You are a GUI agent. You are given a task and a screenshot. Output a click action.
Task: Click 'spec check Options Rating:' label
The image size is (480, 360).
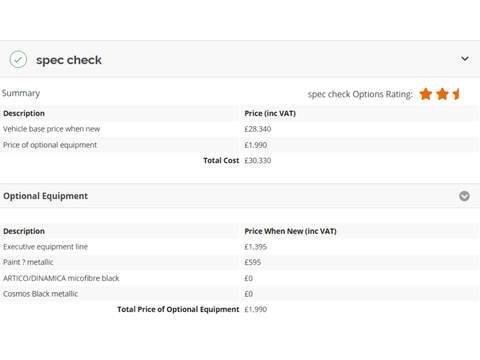360,94
